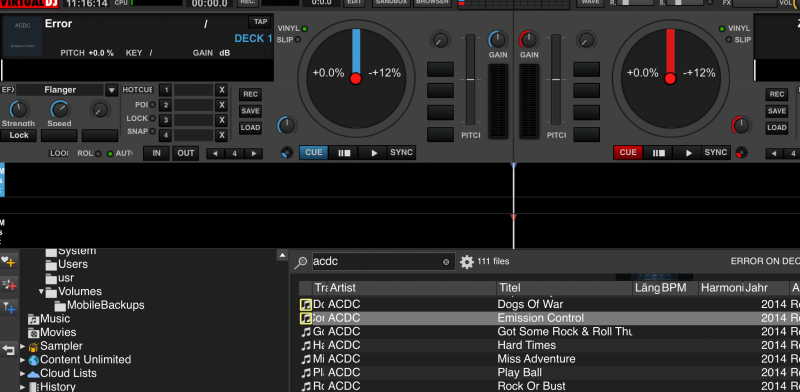Delete hotcue 1 with its X button

[x=221, y=90]
